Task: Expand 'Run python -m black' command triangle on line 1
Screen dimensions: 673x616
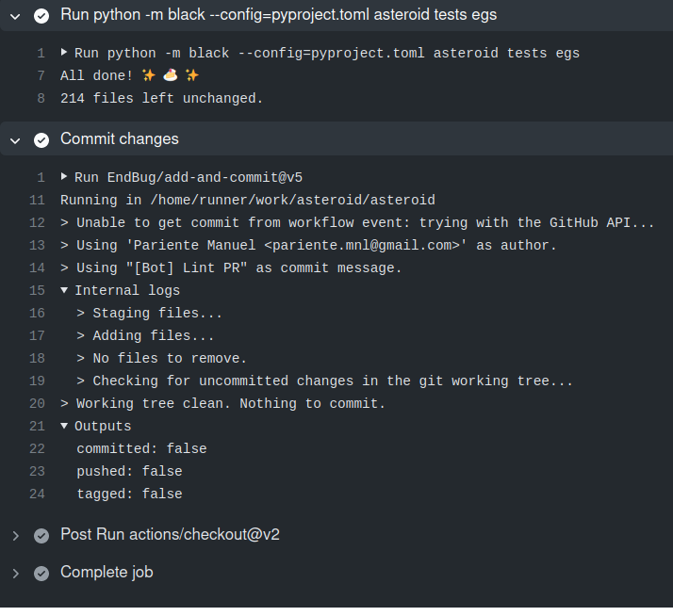Action: pyautogui.click(x=64, y=53)
